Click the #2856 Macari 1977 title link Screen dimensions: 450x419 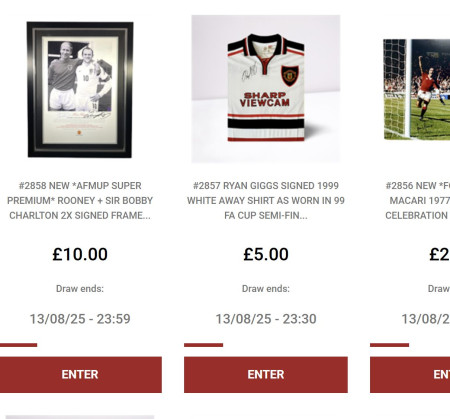[x=418, y=201]
